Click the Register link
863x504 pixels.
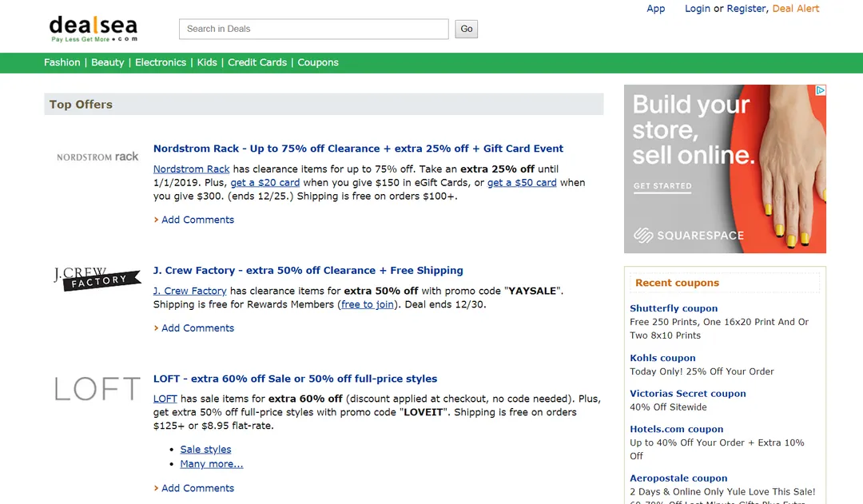tap(746, 9)
